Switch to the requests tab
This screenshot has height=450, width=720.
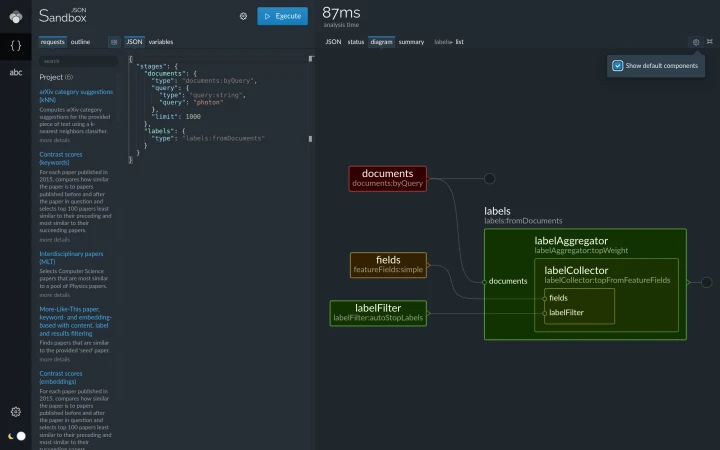coord(52,42)
